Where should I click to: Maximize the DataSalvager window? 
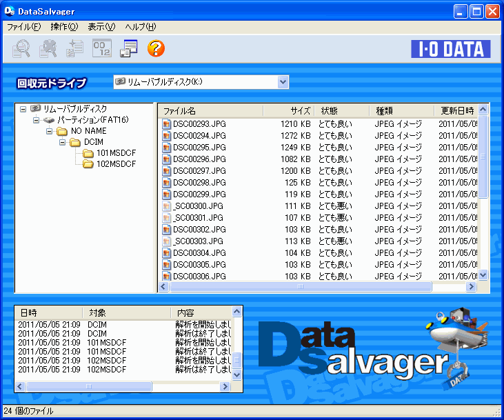476,12
